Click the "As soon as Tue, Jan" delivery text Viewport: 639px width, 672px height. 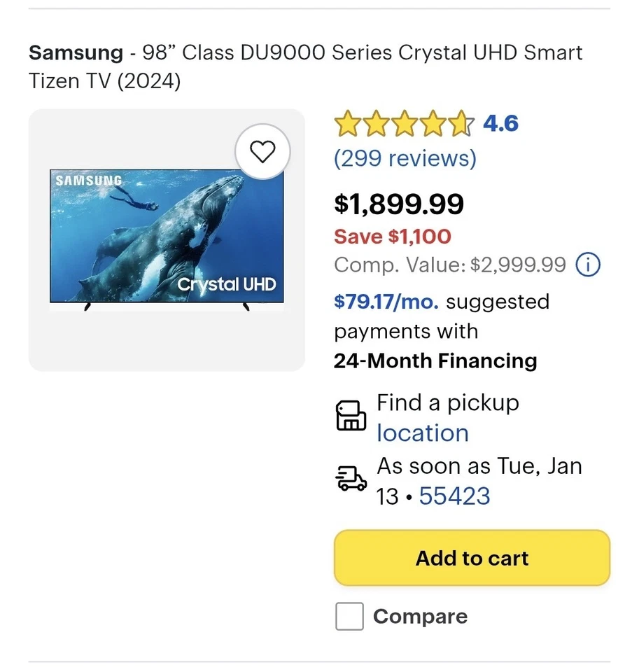479,465
